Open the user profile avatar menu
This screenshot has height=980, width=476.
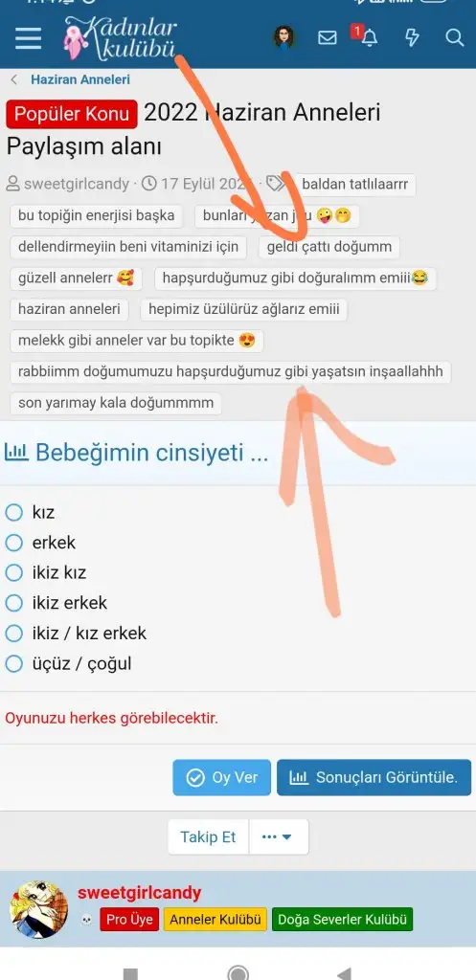click(x=284, y=37)
